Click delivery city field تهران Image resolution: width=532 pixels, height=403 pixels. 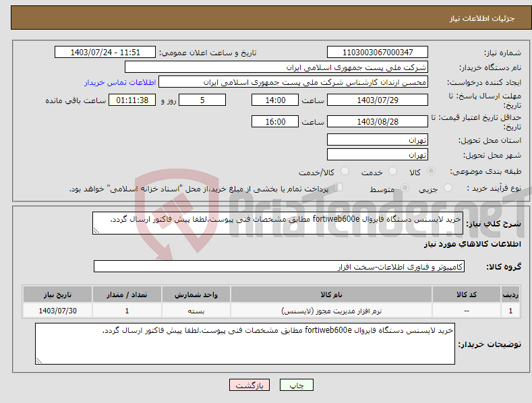point(378,155)
